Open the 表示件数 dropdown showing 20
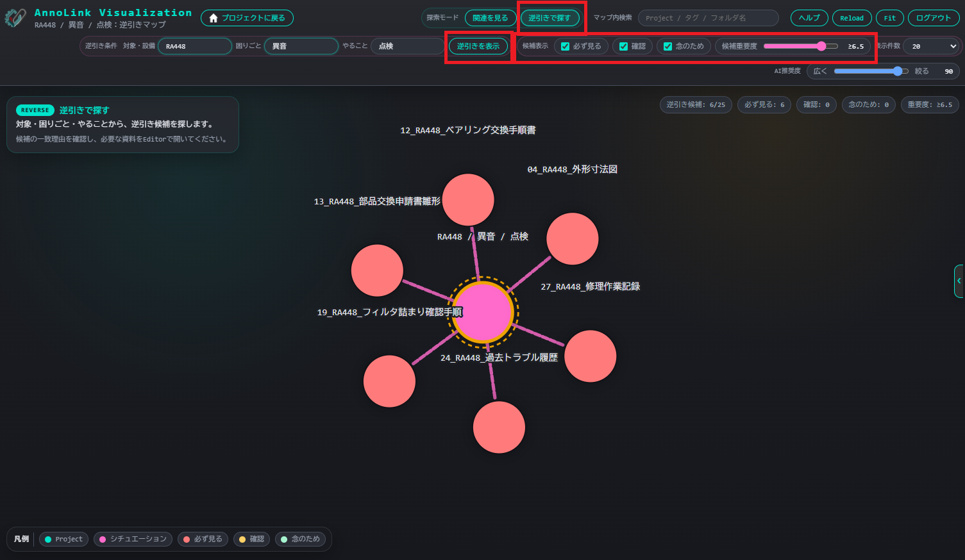 click(x=931, y=46)
